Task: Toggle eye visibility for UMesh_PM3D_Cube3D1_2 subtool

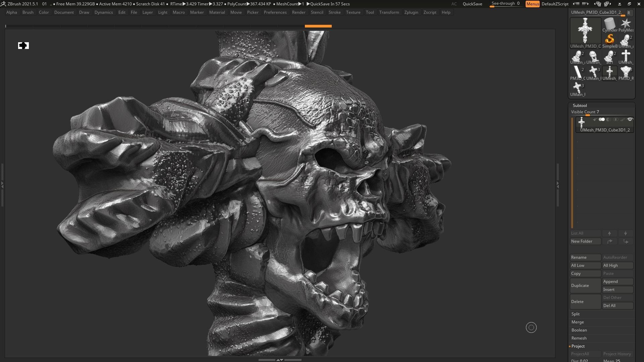Action: click(630, 119)
